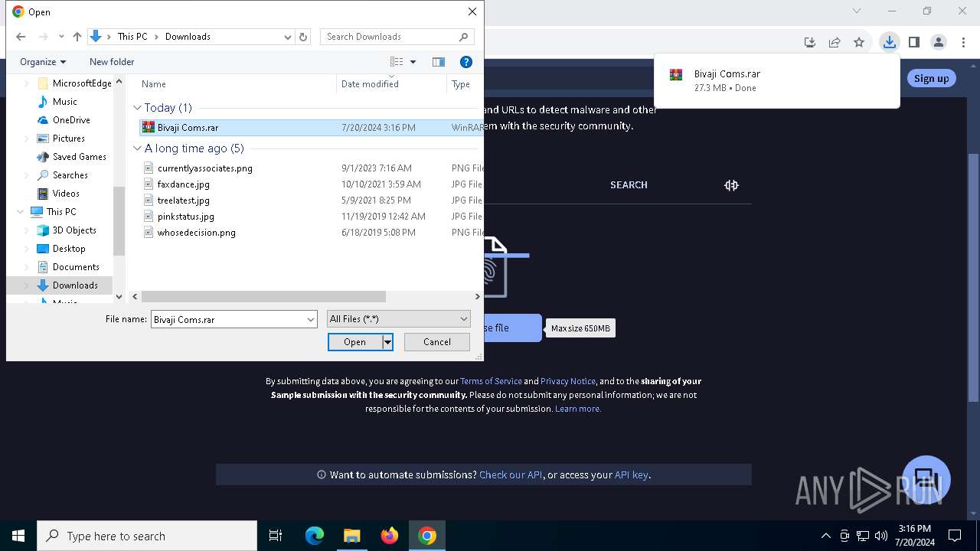This screenshot has width=980, height=551.
Task: Toggle the preview pane icon
Action: [x=439, y=62]
